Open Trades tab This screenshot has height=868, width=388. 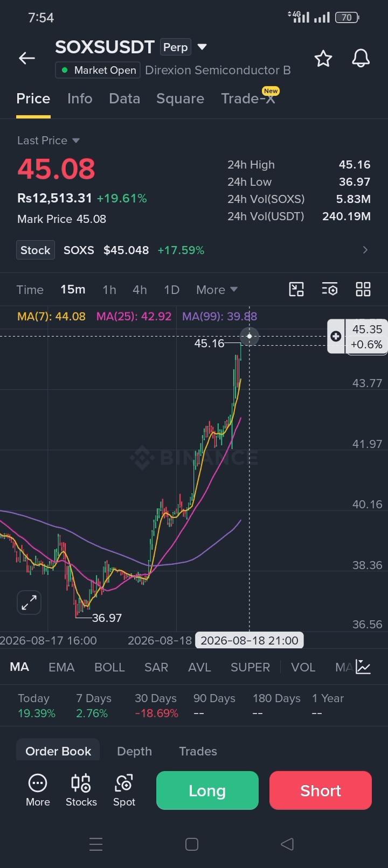(x=198, y=751)
